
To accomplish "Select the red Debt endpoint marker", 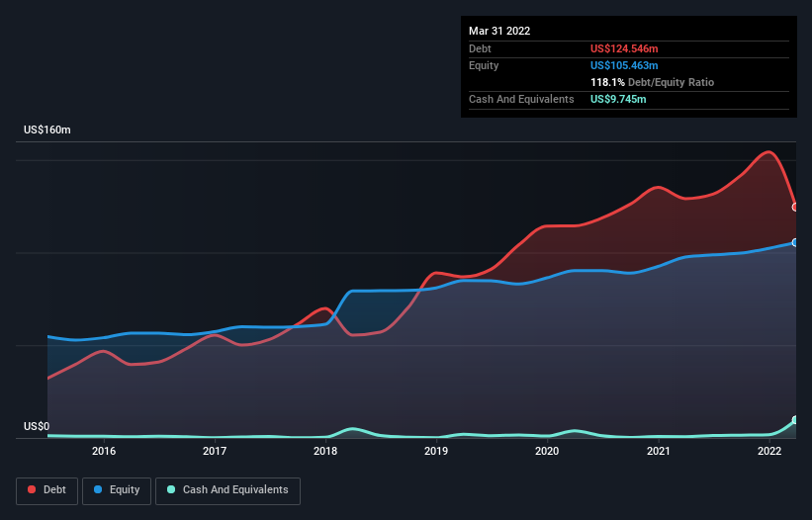I will [x=795, y=207].
